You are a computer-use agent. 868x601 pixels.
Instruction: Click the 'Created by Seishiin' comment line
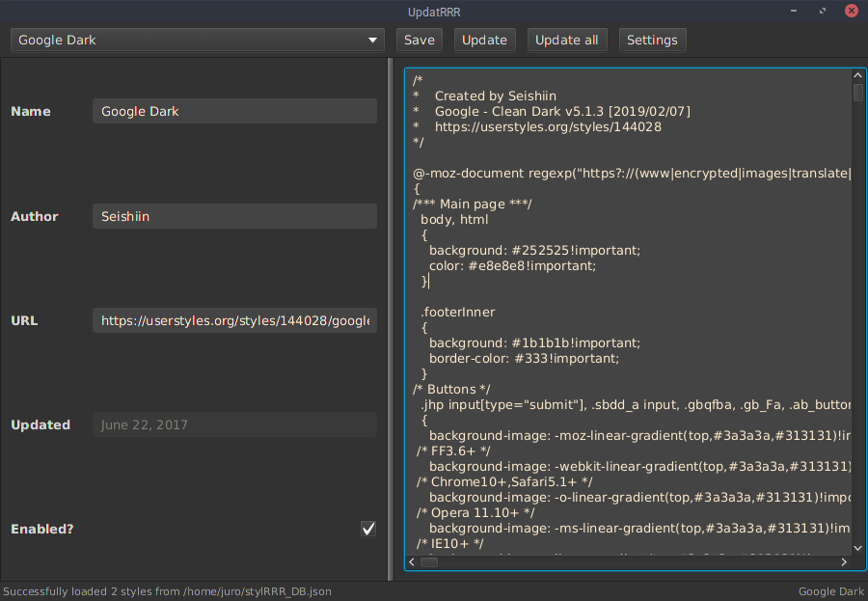pyautogui.click(x=484, y=96)
